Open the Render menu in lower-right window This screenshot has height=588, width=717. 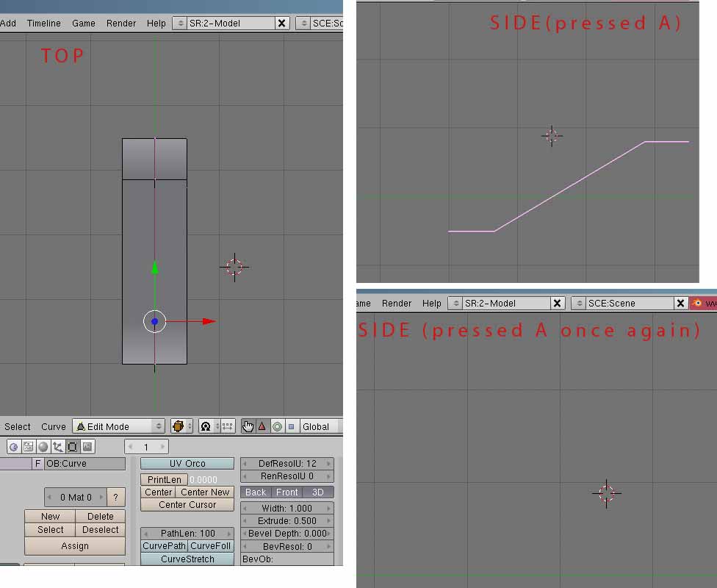pyautogui.click(x=397, y=303)
